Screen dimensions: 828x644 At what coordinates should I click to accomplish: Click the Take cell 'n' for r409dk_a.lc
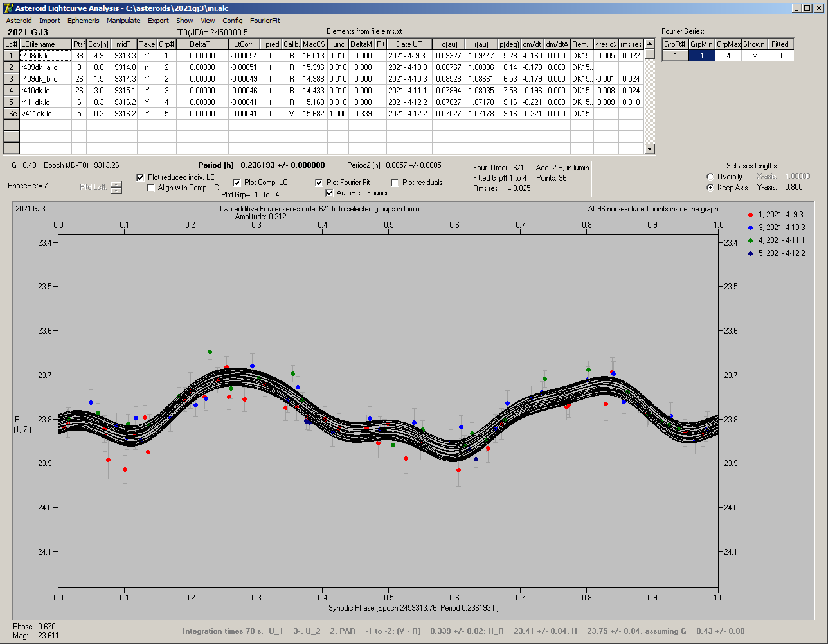pos(147,67)
